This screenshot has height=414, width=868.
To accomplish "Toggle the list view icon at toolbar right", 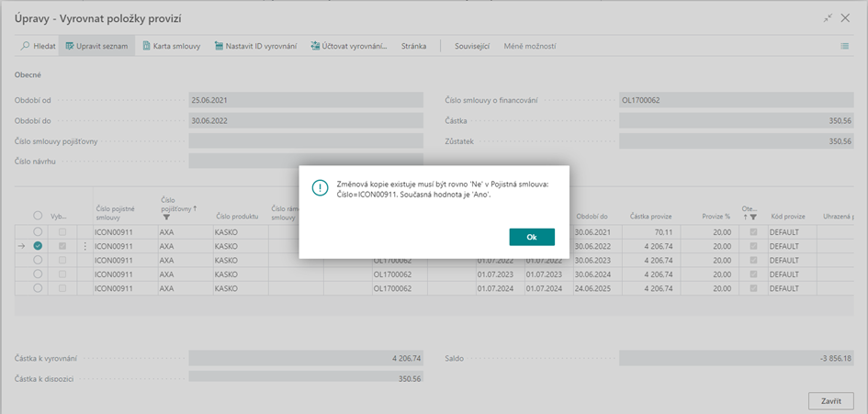I will click(x=844, y=46).
